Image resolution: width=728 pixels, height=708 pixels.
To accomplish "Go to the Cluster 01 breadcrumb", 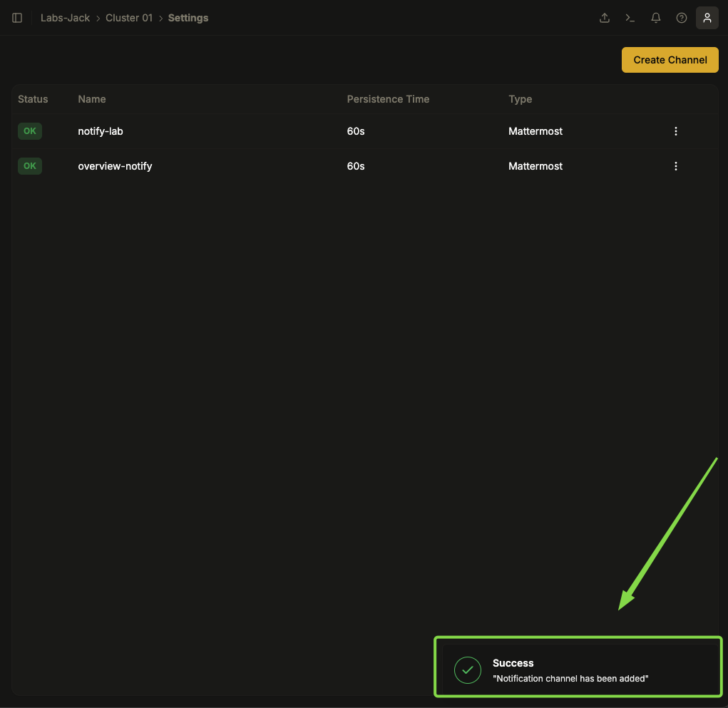I will [x=129, y=18].
